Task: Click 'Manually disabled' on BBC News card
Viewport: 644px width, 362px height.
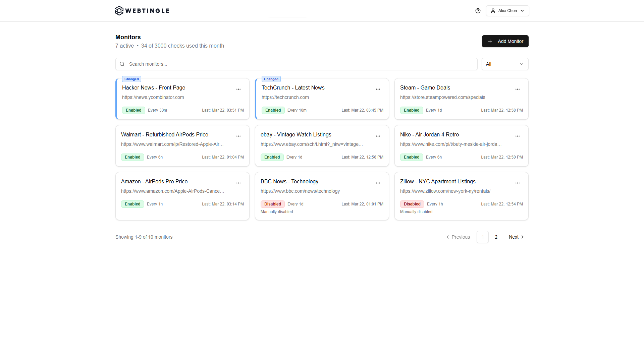Action: click(x=277, y=212)
